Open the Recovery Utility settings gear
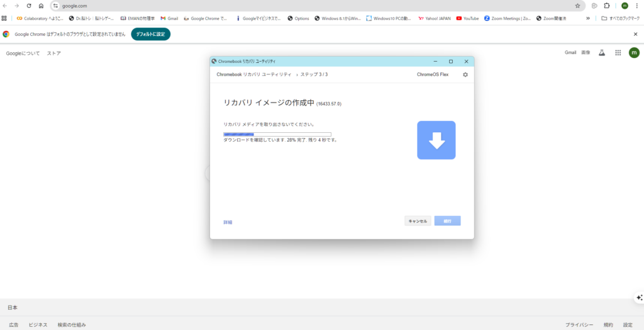 point(465,74)
